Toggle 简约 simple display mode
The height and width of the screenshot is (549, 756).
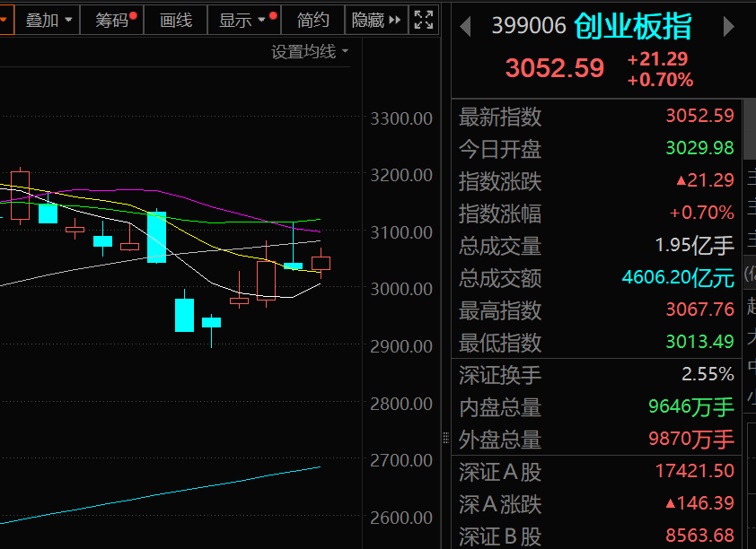pos(313,20)
